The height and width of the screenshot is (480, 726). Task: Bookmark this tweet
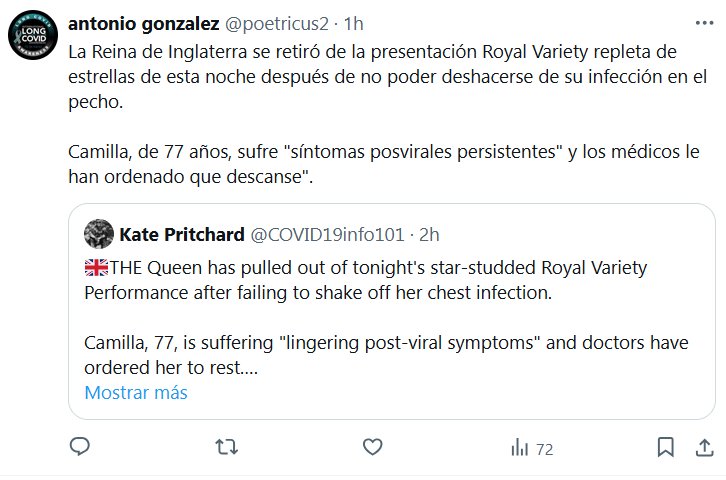click(664, 448)
